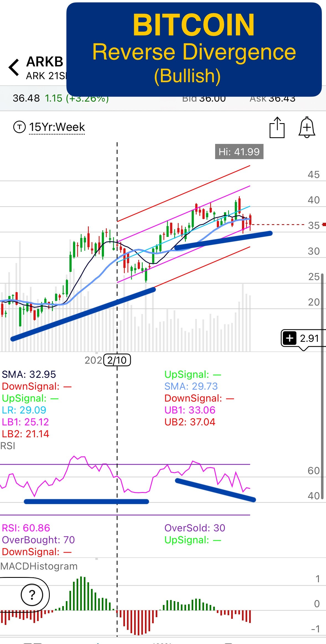This screenshot has width=326, height=644.
Task: Open help with the question mark button
Action: click(32, 594)
